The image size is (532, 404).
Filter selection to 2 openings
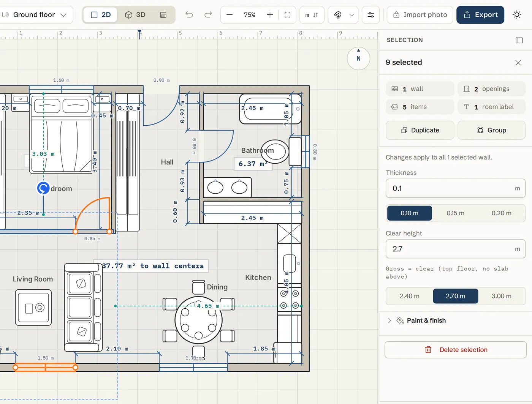(x=491, y=89)
